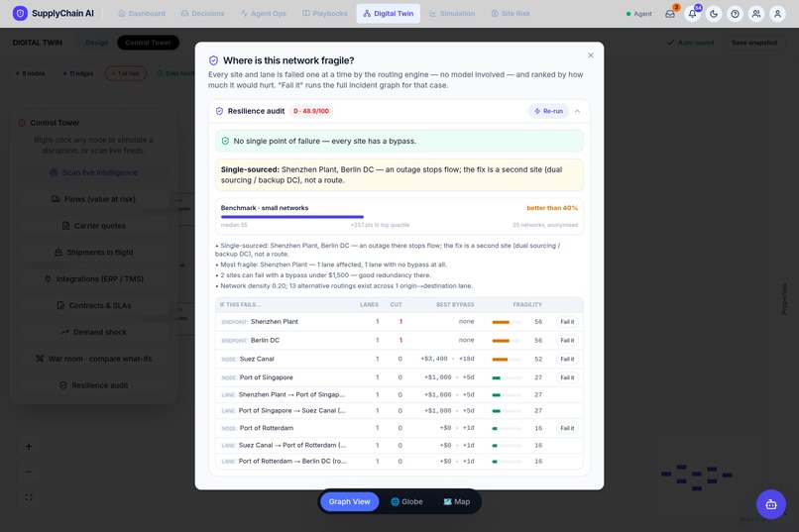The height and width of the screenshot is (532, 799).
Task: Click Shenzhen Plant fragility bar
Action: click(507, 322)
